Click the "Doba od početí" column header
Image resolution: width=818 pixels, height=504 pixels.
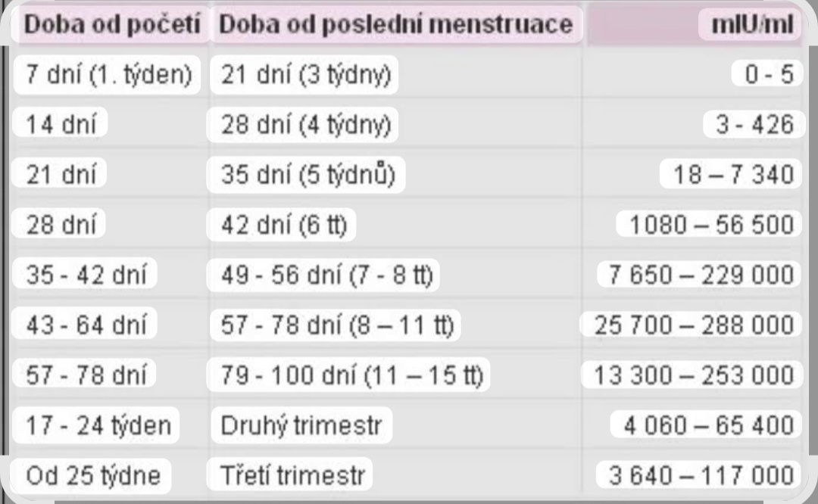(x=114, y=25)
